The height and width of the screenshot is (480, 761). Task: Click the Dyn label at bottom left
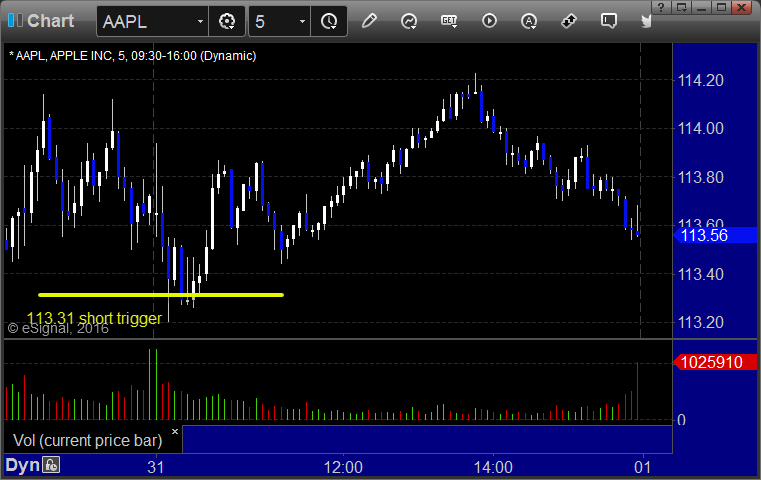coord(22,465)
